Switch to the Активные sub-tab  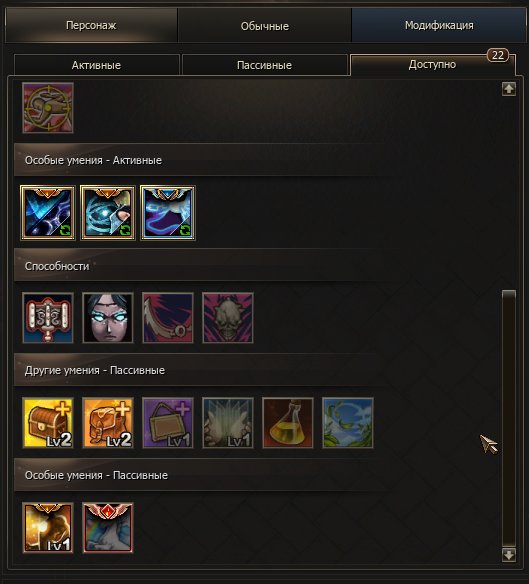[96, 65]
